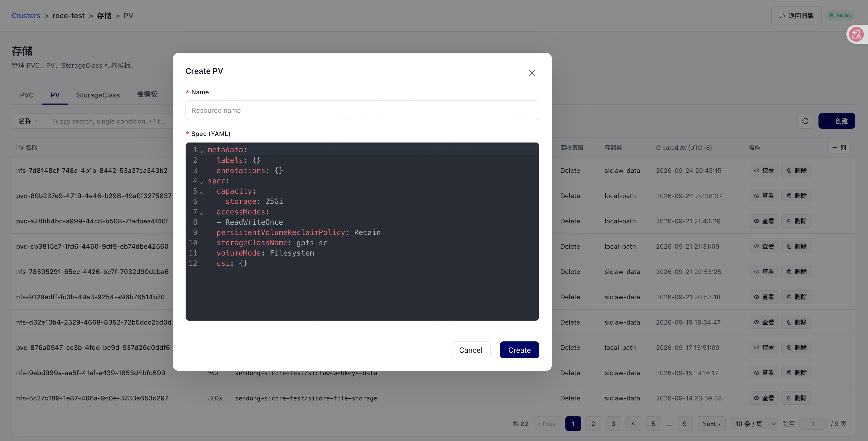Select pagination page 3
The height and width of the screenshot is (441, 868).
pos(613,423)
